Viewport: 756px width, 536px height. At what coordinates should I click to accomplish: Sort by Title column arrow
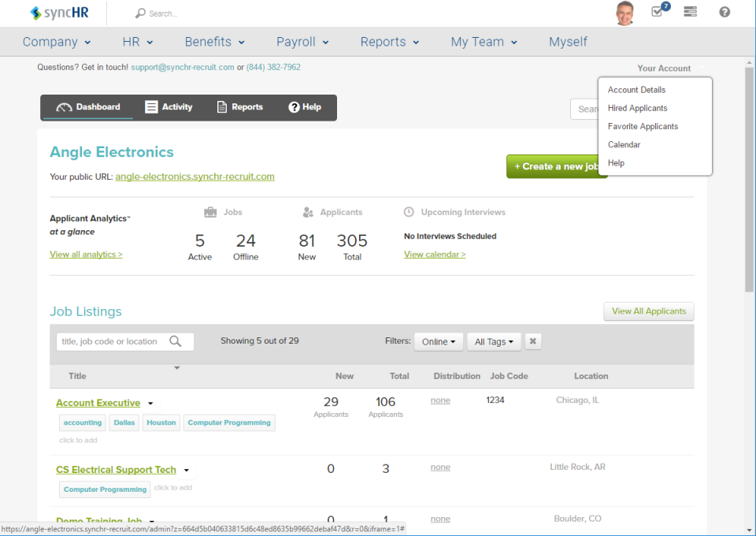pos(177,368)
